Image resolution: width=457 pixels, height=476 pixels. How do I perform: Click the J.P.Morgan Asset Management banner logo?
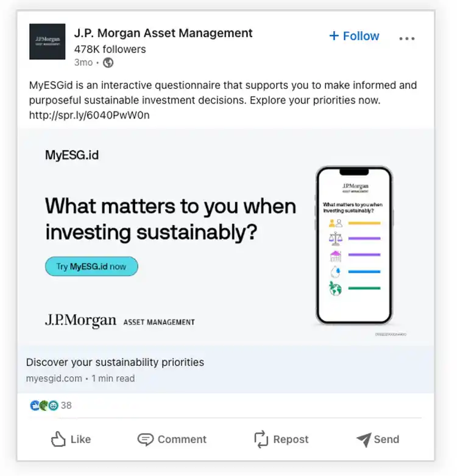point(119,321)
